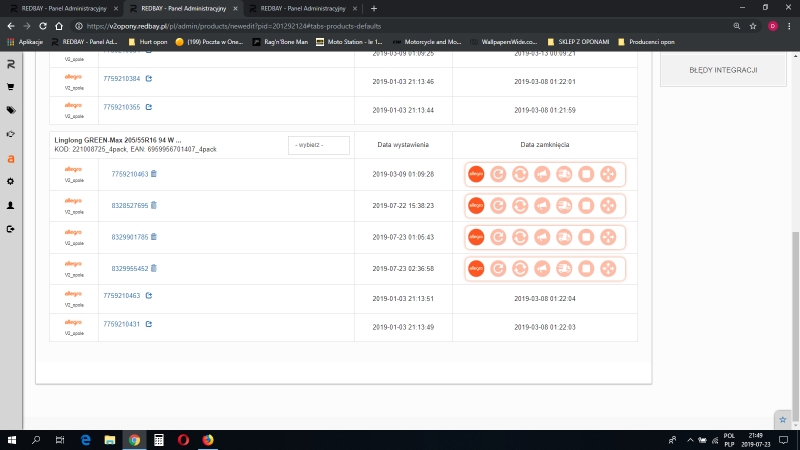Click the logout icon in left sidebar
Screen dimensions: 800x450
point(10,229)
